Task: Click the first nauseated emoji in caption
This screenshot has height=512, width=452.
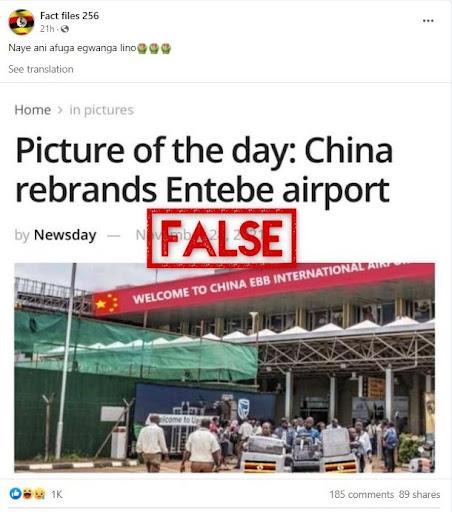Action: point(142,48)
